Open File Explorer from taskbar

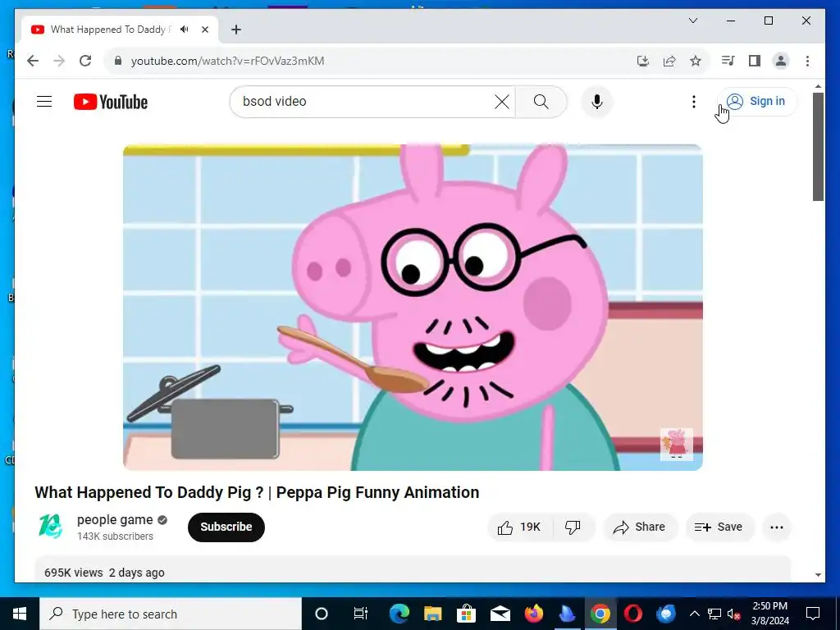(x=433, y=614)
